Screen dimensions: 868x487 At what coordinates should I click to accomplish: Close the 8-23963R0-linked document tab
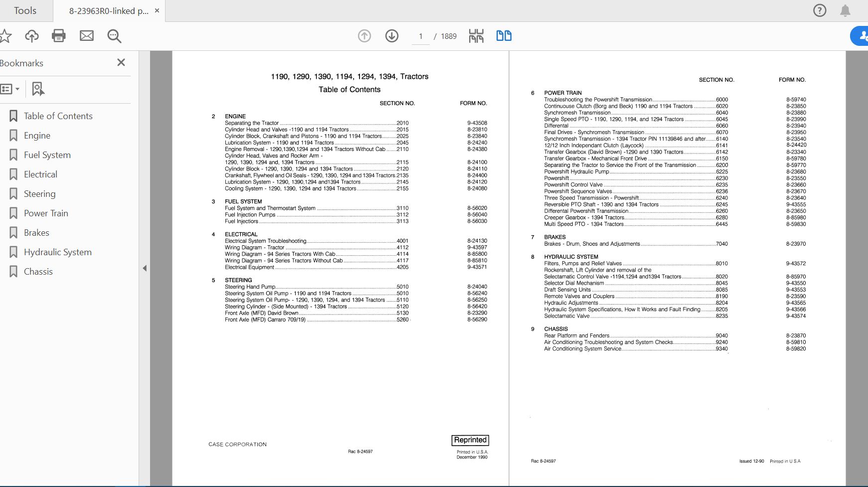tap(157, 10)
